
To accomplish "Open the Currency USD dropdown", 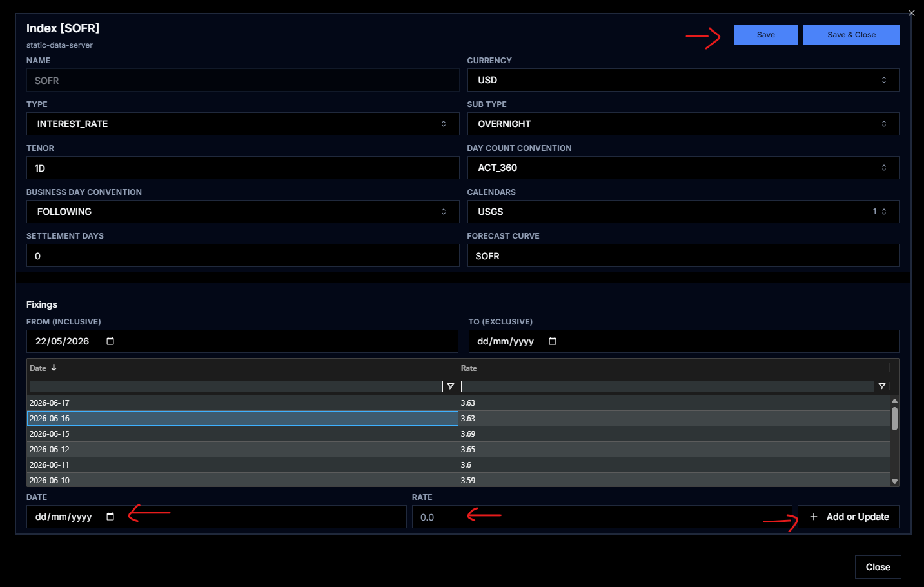I will tap(683, 80).
